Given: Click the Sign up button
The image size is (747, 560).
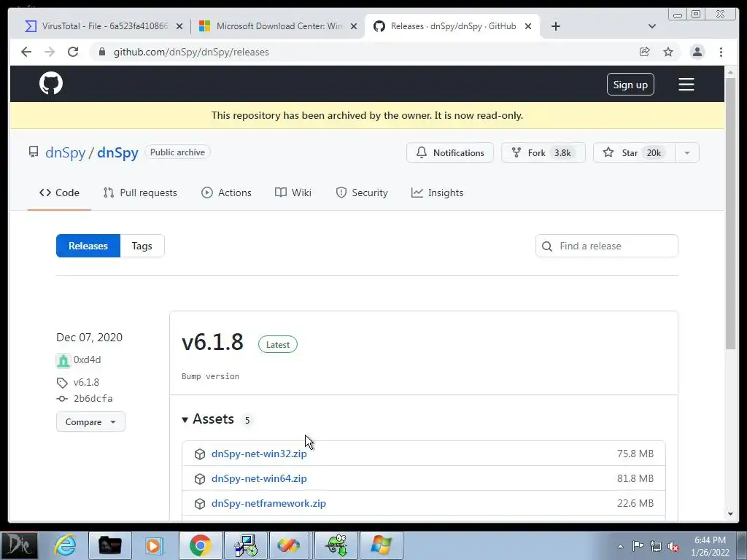Looking at the screenshot, I should [630, 85].
